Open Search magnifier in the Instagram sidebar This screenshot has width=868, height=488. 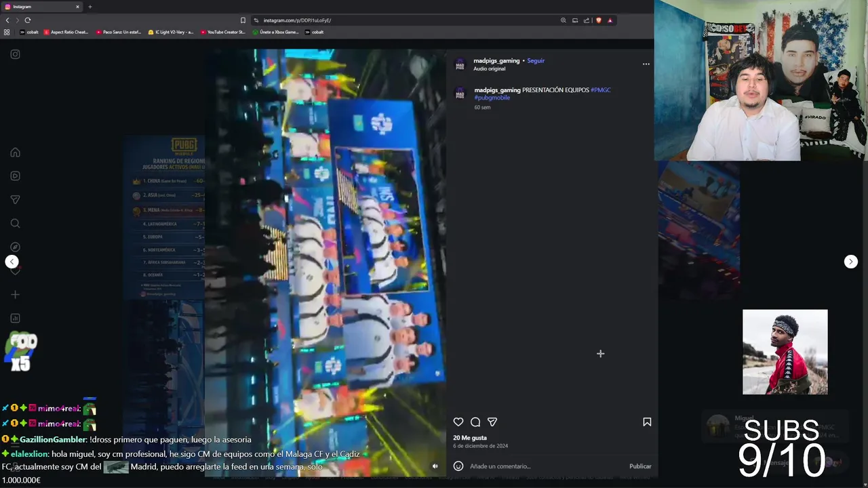coord(15,224)
